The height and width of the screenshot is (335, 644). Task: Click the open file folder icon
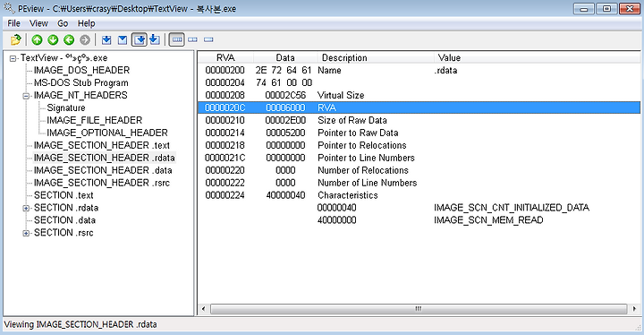coord(15,40)
